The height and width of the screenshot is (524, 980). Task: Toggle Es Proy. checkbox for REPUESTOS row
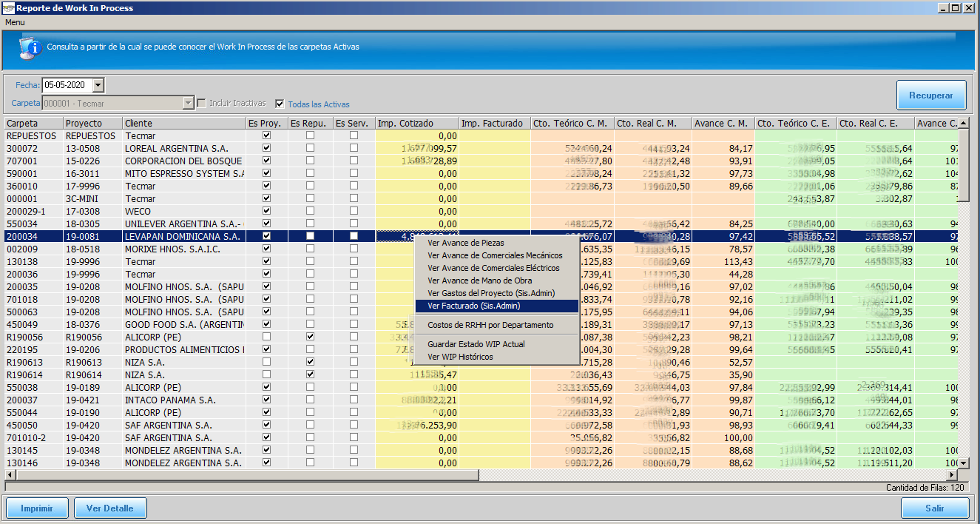(x=267, y=135)
